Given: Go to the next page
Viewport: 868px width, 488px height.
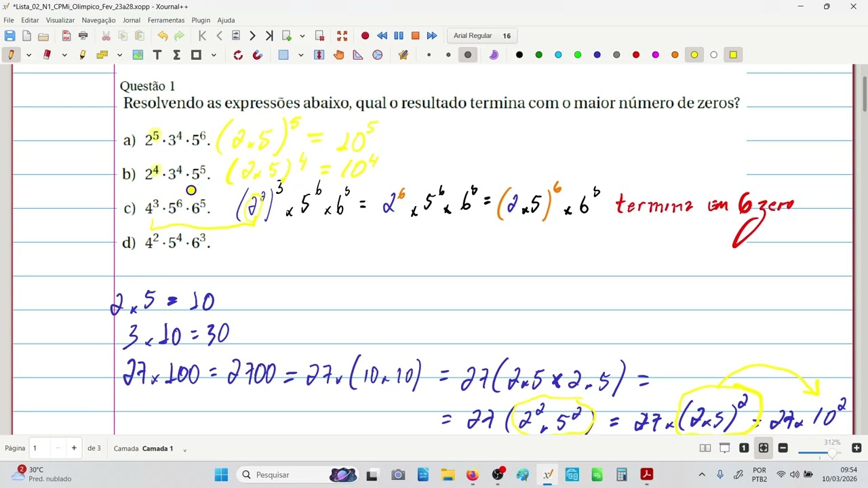Looking at the screenshot, I should point(252,36).
